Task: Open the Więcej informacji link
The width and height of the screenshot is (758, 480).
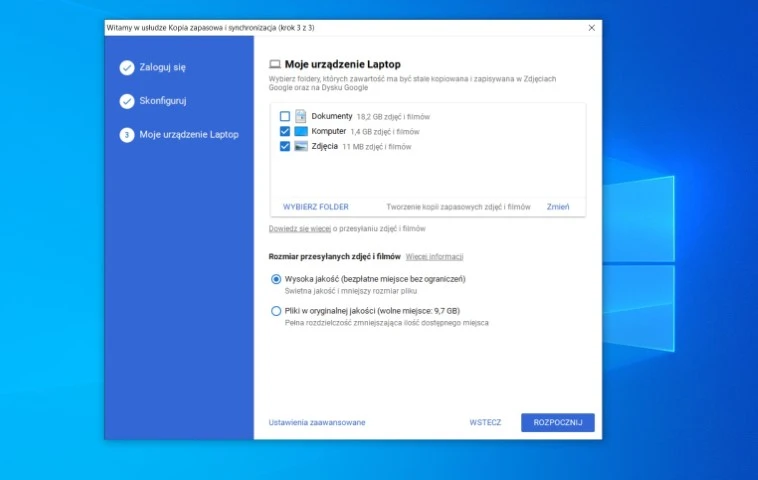Action: 434,257
